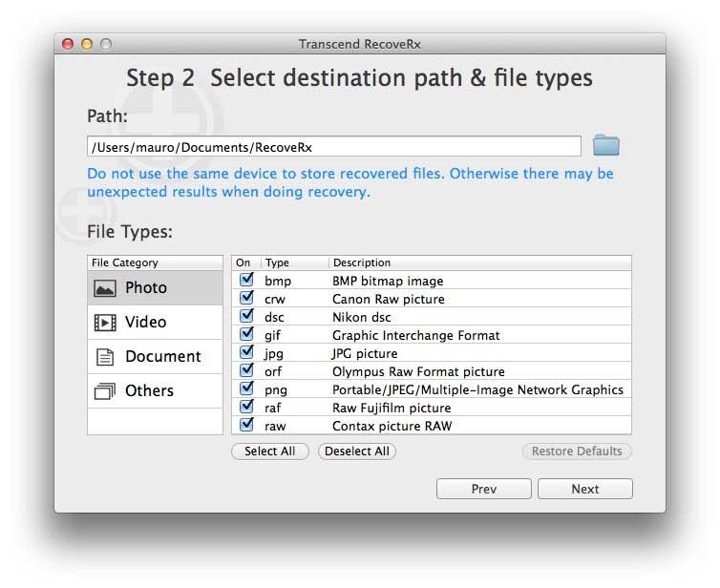
Task: Toggle the gif file type checkbox
Action: [x=246, y=335]
